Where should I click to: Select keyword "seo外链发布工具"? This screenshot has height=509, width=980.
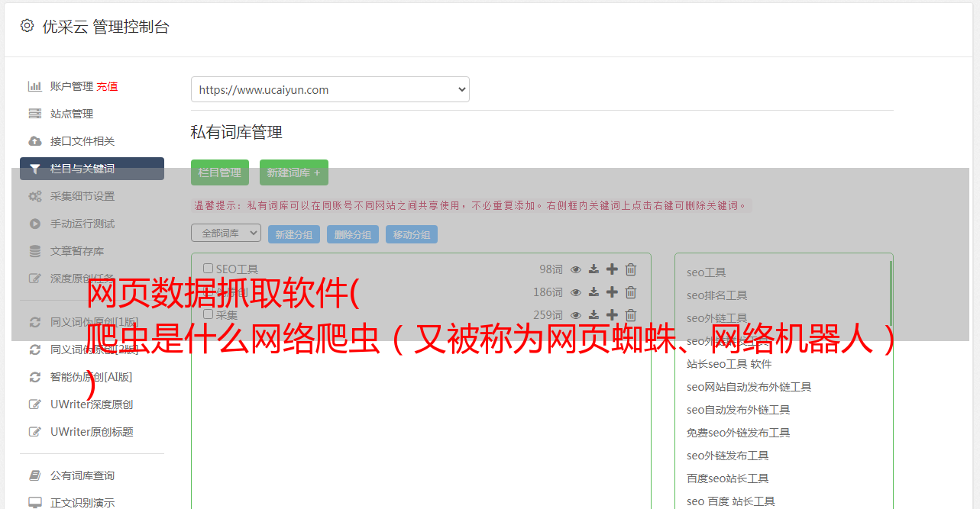tap(728, 456)
